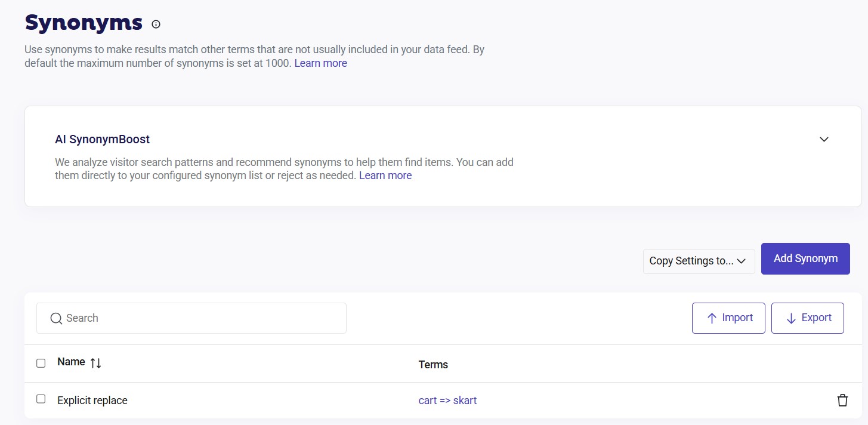Screen dimensions: 868x425
Task: Open the Copy Settings to... dropdown
Action: (698, 261)
